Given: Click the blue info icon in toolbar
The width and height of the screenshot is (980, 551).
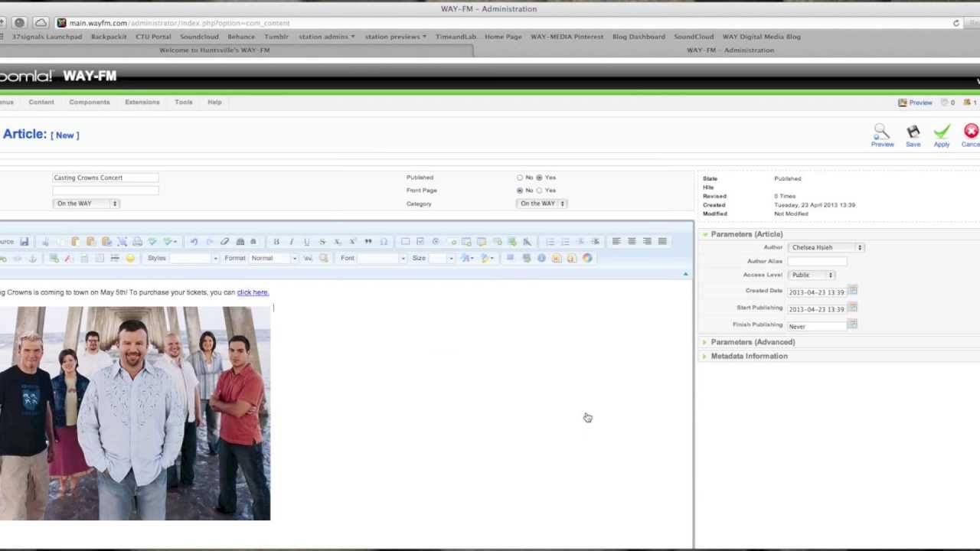Looking at the screenshot, I should [541, 258].
